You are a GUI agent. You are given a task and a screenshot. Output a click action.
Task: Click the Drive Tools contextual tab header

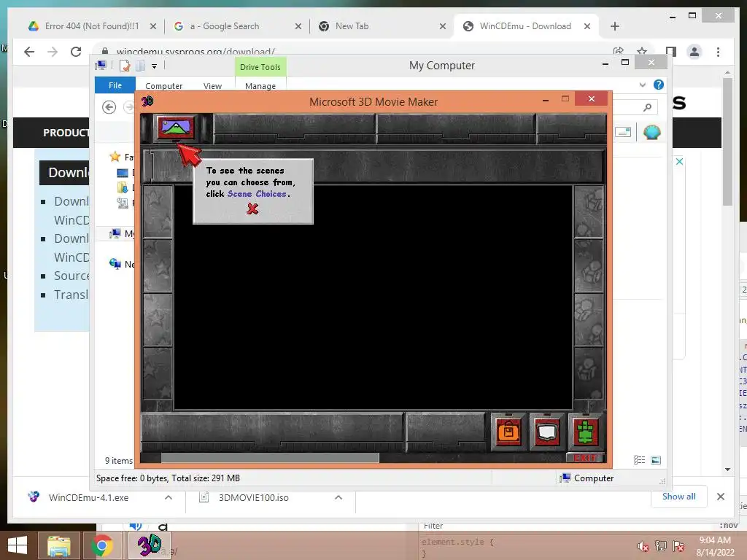(x=260, y=67)
